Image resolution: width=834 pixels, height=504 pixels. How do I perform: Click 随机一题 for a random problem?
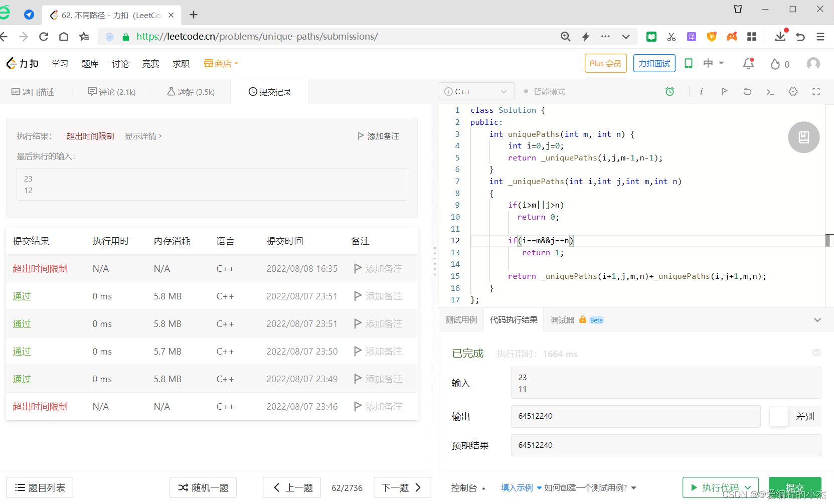203,487
